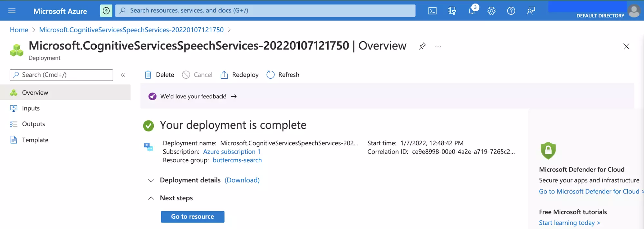This screenshot has width=644, height=229.
Task: Open the Feedback person icon in top bar
Action: [531, 11]
